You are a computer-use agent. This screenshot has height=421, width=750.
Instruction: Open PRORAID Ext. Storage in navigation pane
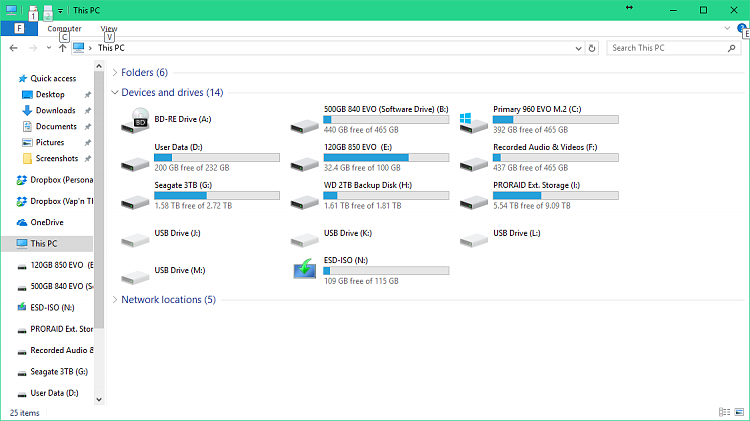(x=55, y=329)
